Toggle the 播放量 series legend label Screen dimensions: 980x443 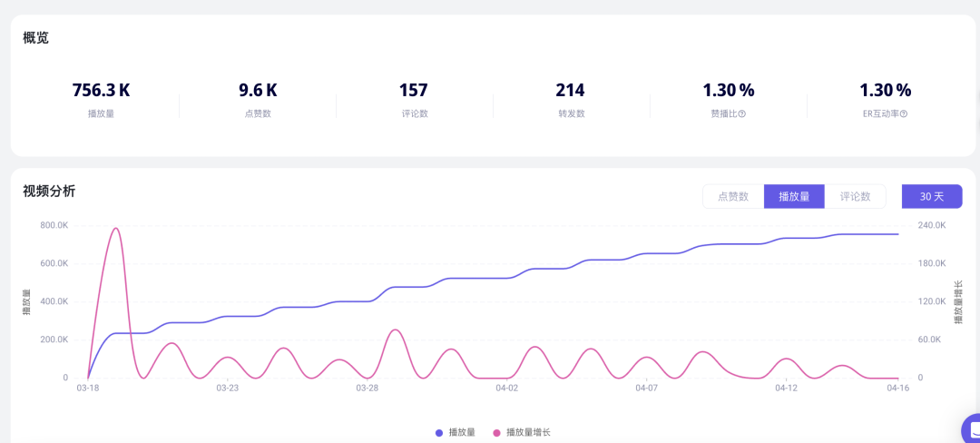click(x=462, y=432)
